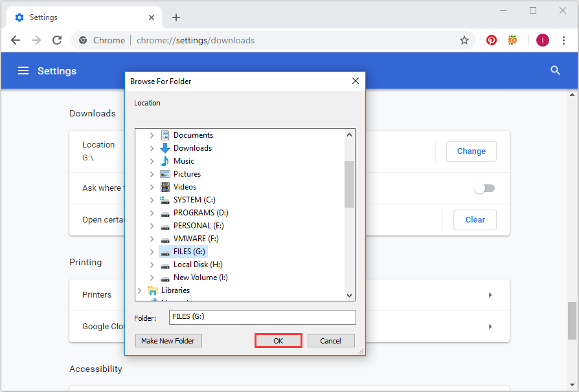Select the PERSONAL (E:) label
The image size is (579, 392).
(x=199, y=226)
